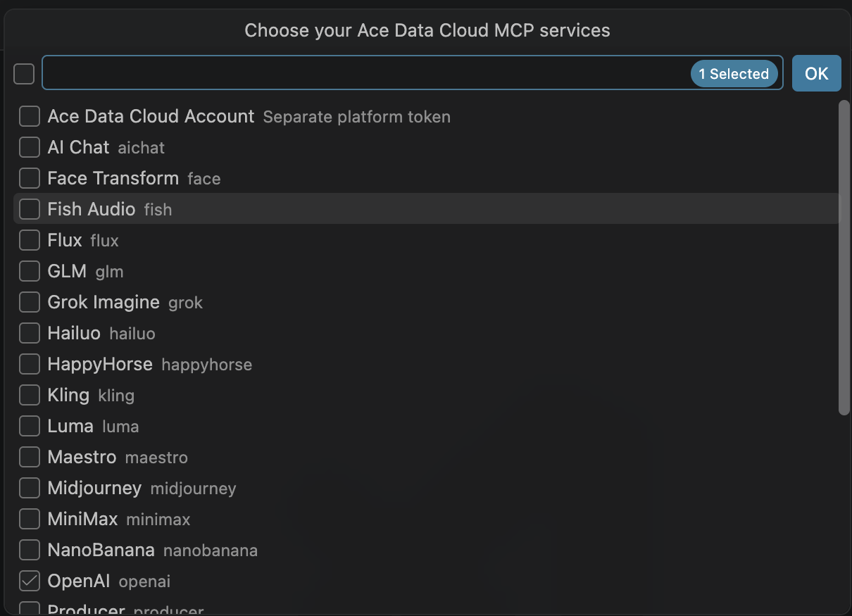Check the Face Transform checkbox

pos(29,178)
